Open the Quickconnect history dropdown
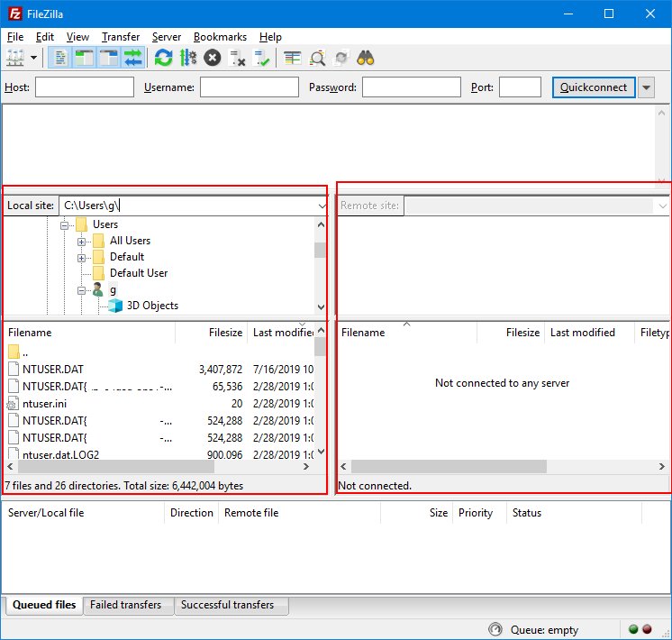This screenshot has height=640, width=672. 646,87
